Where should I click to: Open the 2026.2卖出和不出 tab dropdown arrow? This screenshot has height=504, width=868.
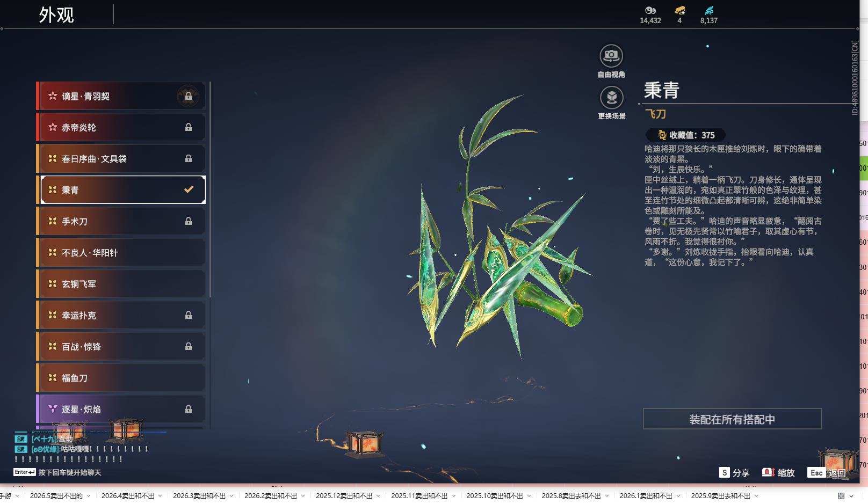(x=303, y=496)
